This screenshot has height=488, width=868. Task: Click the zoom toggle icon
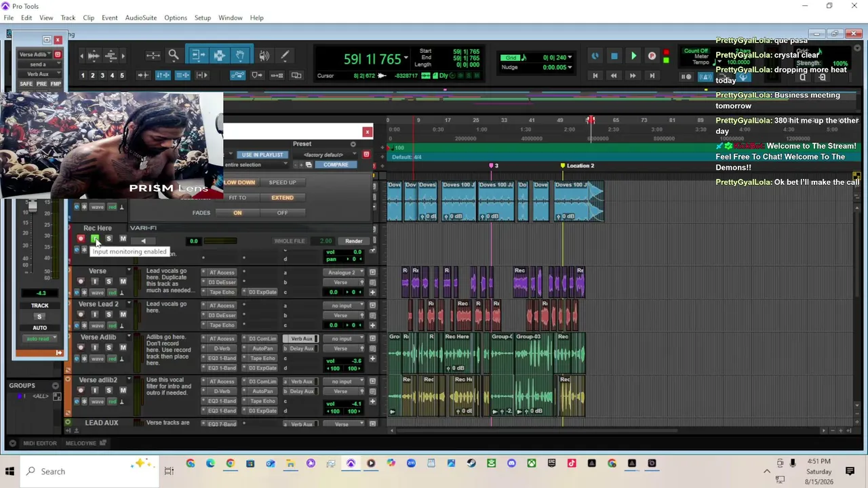[153, 56]
